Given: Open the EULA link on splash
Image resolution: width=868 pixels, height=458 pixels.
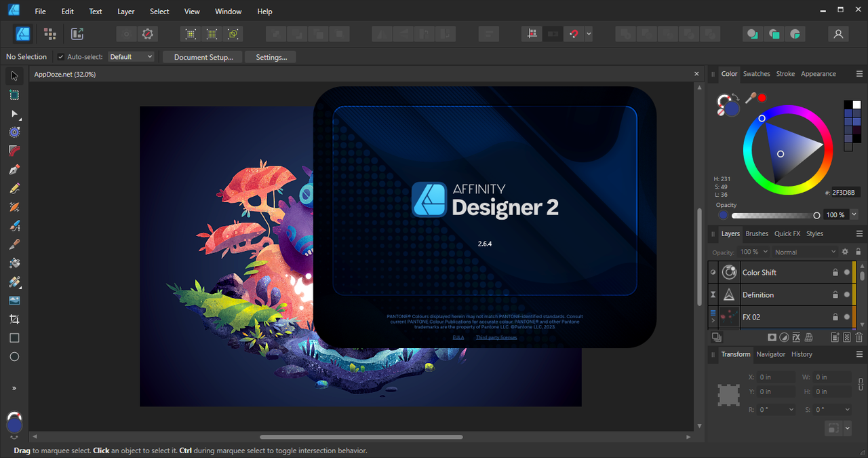Looking at the screenshot, I should tap(458, 337).
